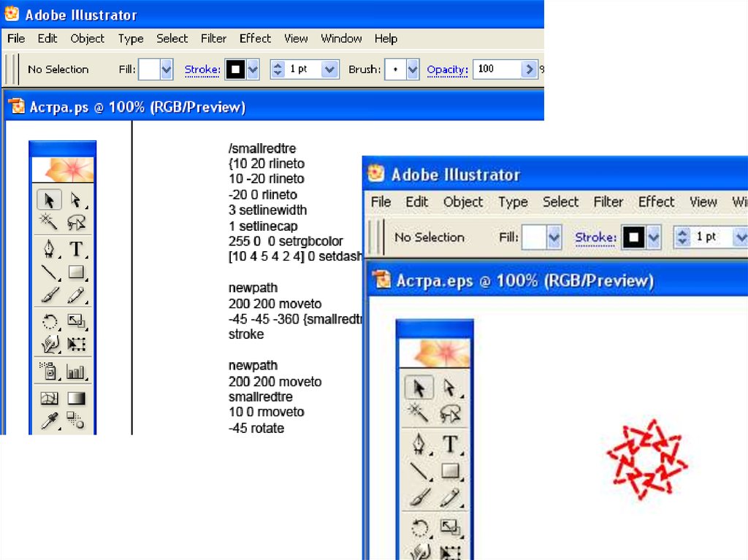
Task: Open Stroke color dropdown arrow in back window
Action: click(253, 69)
